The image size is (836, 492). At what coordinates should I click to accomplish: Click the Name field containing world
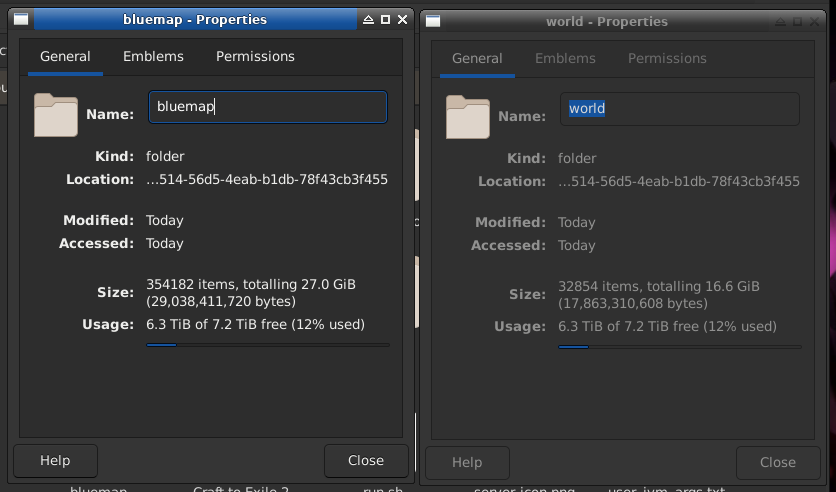[x=680, y=109]
